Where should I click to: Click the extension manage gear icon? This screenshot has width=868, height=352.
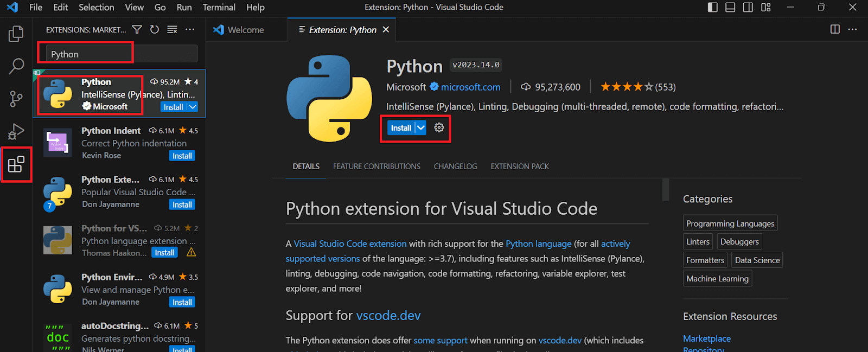[439, 127]
